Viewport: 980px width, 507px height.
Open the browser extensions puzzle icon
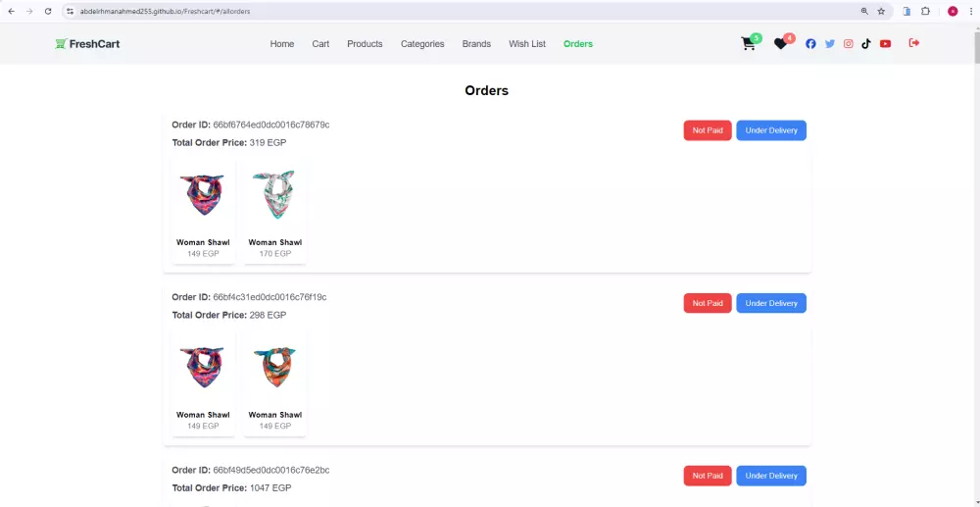pyautogui.click(x=926, y=11)
